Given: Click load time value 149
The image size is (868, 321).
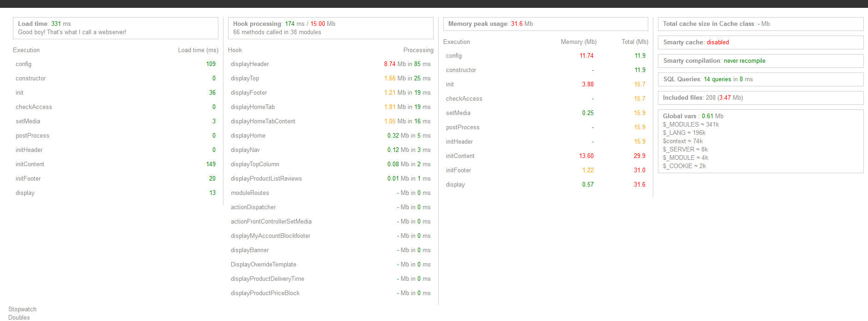Looking at the screenshot, I should [x=211, y=164].
